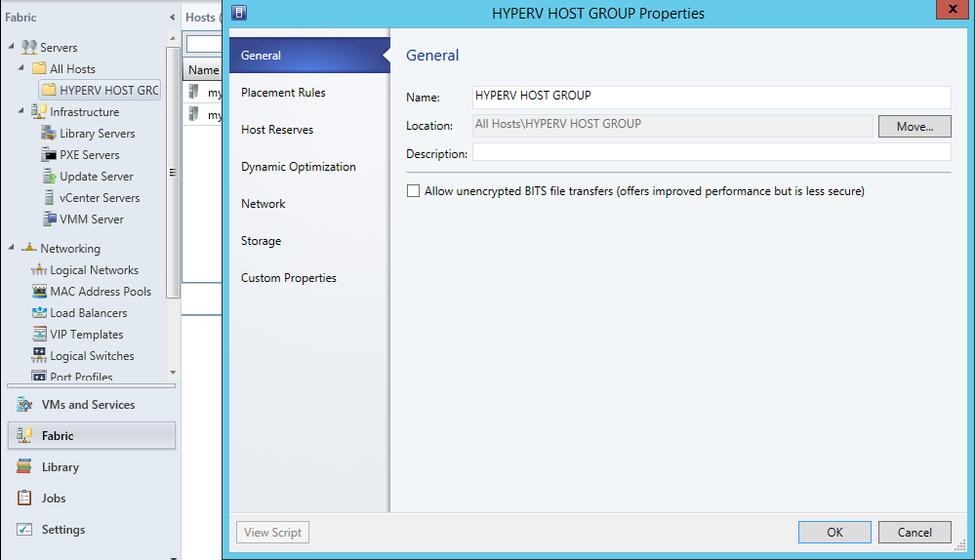Screen dimensions: 975x560
Task: Click the Logical Networks icon
Action: [39, 269]
